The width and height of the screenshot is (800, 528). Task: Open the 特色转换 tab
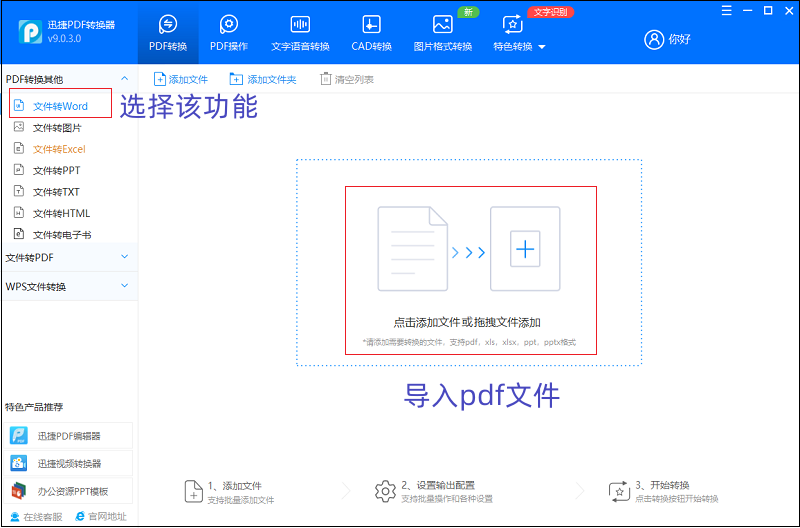click(x=513, y=33)
